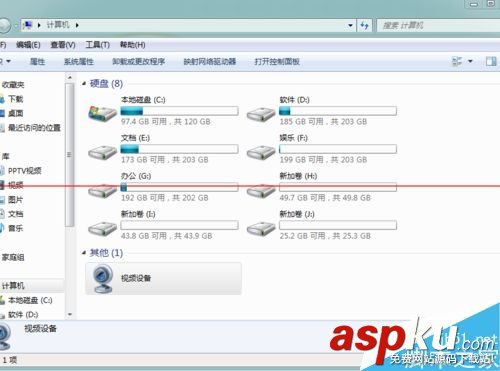The image size is (500, 371).
Task: Click the refresh button beside address bar
Action: click(364, 25)
